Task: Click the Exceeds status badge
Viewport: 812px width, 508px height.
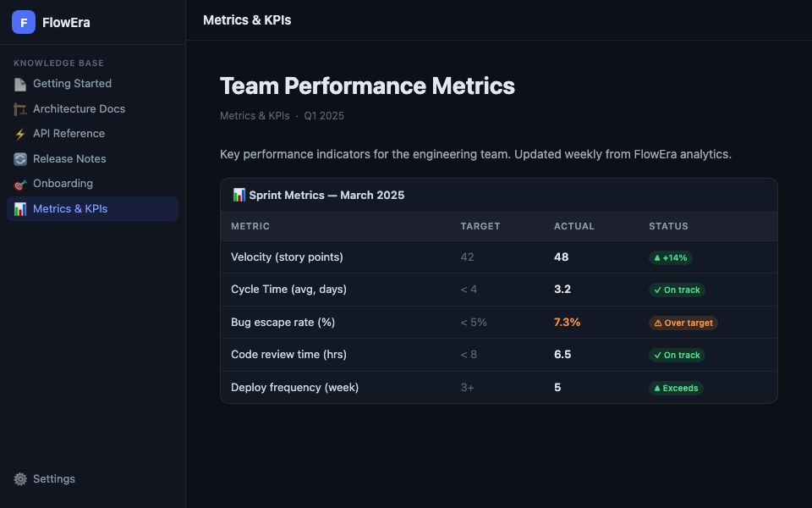Action: point(676,388)
